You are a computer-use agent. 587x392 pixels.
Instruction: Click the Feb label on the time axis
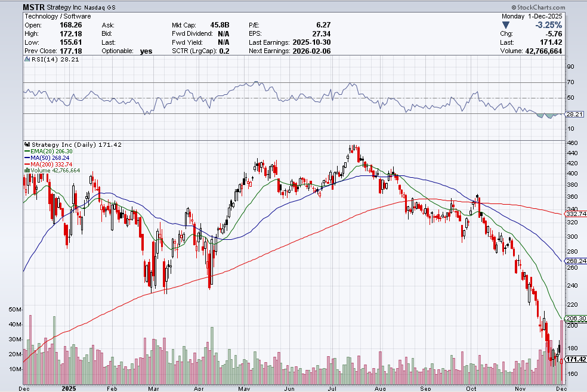pyautogui.click(x=112, y=388)
